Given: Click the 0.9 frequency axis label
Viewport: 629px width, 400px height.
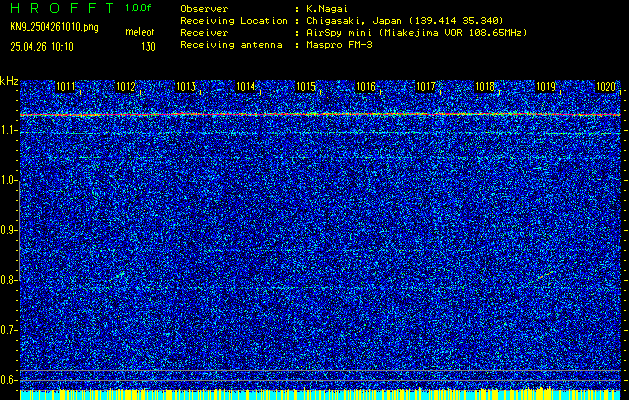Looking at the screenshot, I should [8, 230].
